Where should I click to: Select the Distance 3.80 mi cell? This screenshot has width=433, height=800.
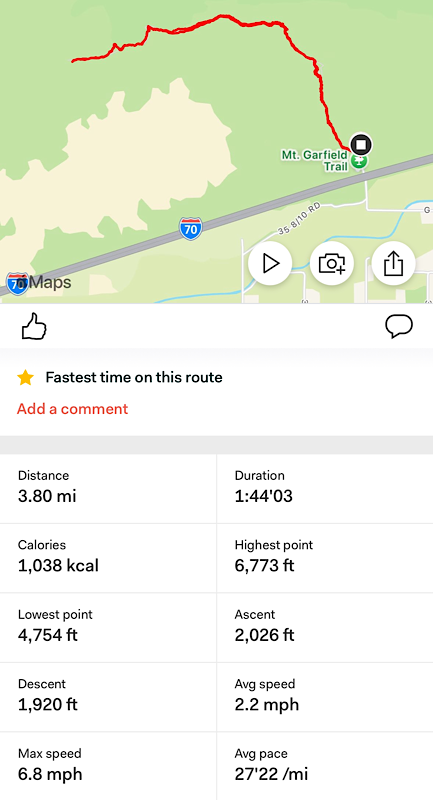pyautogui.click(x=108, y=489)
